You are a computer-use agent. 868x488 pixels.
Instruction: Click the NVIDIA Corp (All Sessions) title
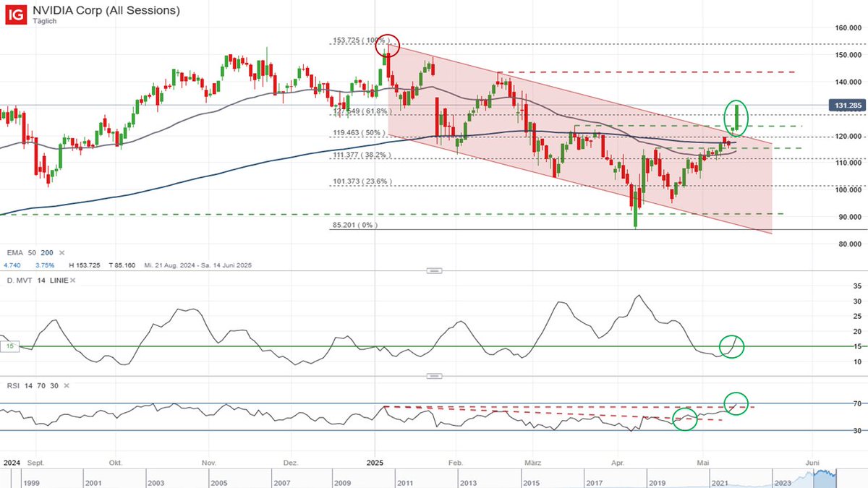click(x=106, y=10)
